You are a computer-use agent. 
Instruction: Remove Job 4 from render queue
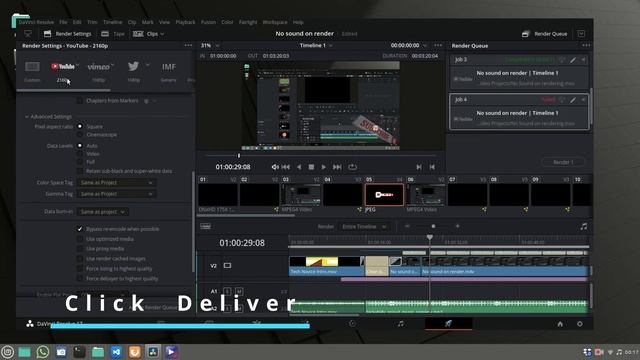point(583,100)
